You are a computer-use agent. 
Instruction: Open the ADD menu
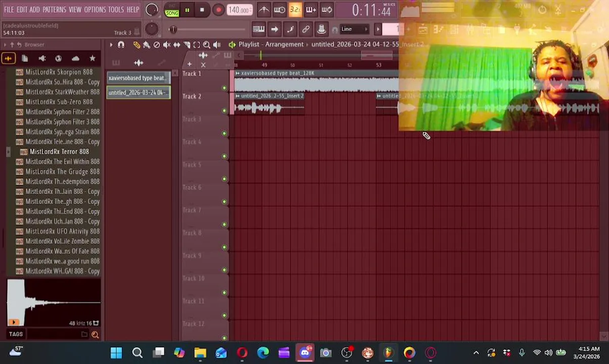34,10
